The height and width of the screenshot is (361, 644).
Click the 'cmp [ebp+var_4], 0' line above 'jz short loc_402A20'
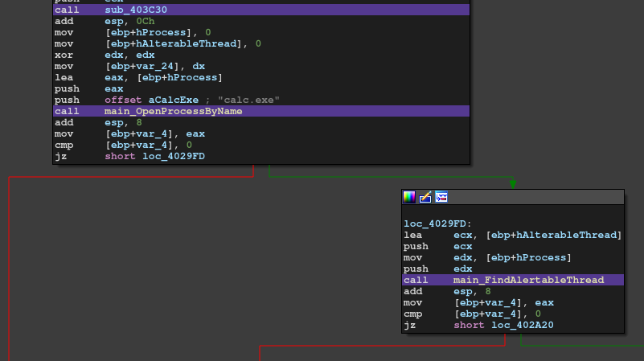coord(472,314)
